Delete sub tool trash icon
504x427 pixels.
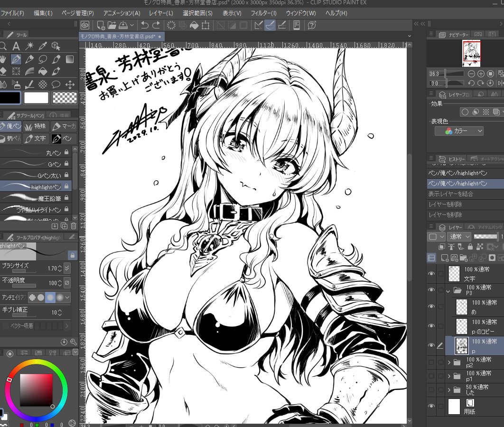(x=74, y=226)
